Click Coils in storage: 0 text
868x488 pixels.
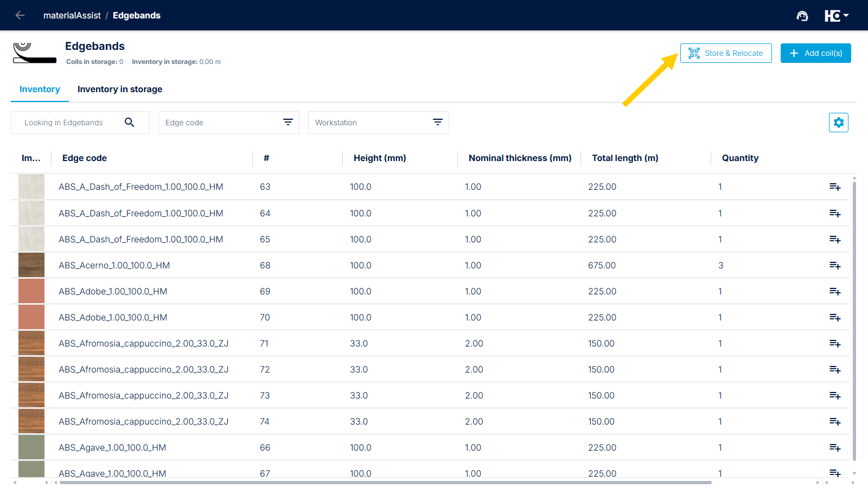pos(94,62)
